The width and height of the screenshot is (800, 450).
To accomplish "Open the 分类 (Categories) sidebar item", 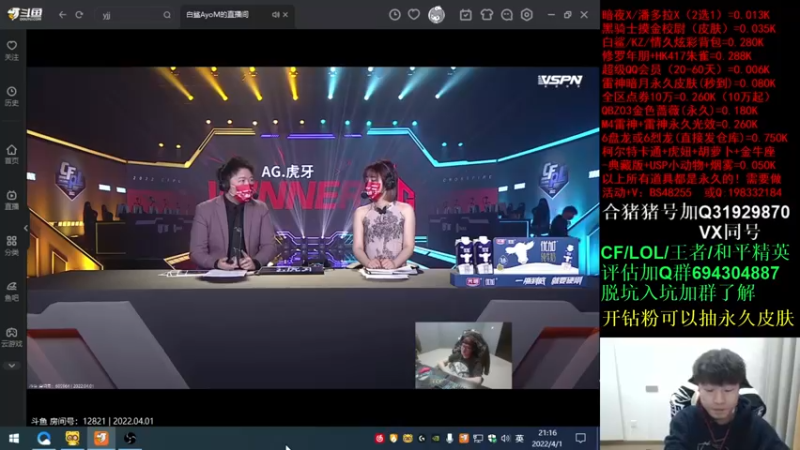I will pyautogui.click(x=12, y=245).
